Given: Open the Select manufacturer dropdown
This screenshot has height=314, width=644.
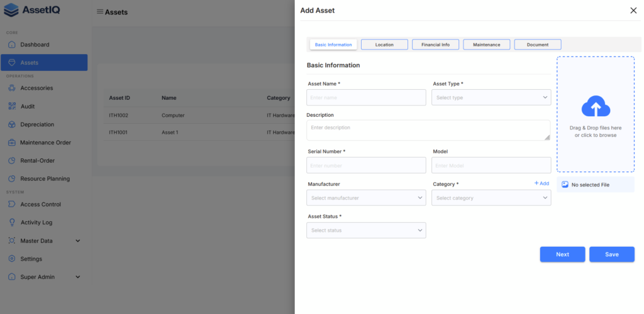Looking at the screenshot, I should tap(366, 198).
